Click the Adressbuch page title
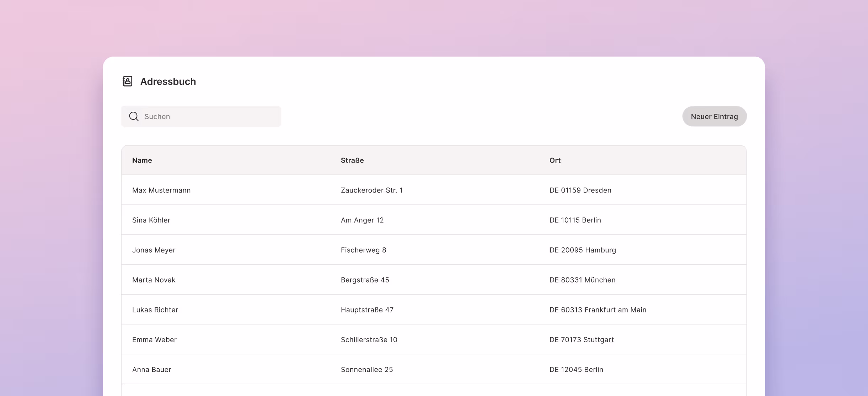 (168, 81)
